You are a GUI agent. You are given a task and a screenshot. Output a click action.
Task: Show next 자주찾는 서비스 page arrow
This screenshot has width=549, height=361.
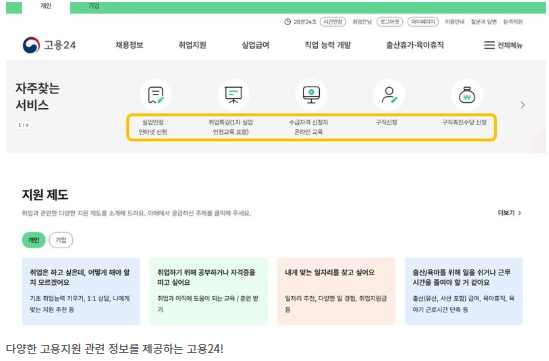522,105
